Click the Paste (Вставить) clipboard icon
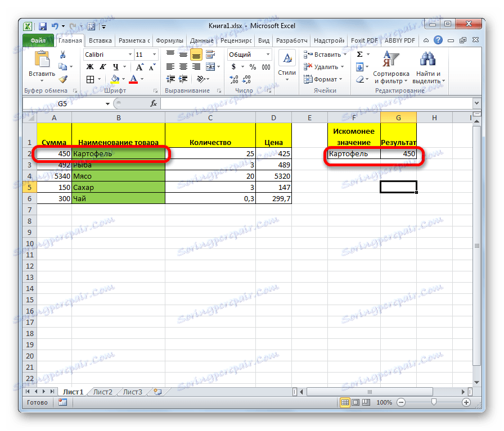This screenshot has height=431, width=504. point(42,60)
